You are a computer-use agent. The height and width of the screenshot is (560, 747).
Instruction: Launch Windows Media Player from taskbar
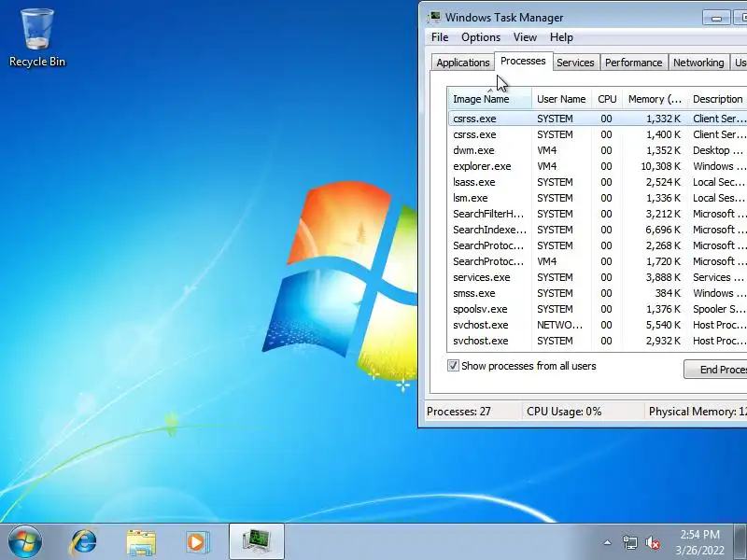pyautogui.click(x=196, y=542)
